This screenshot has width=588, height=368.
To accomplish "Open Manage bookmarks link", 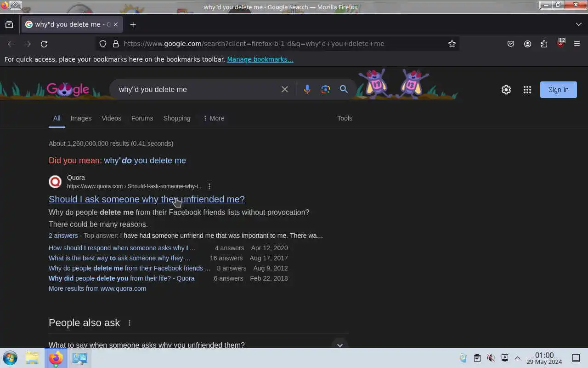I will click(x=260, y=59).
